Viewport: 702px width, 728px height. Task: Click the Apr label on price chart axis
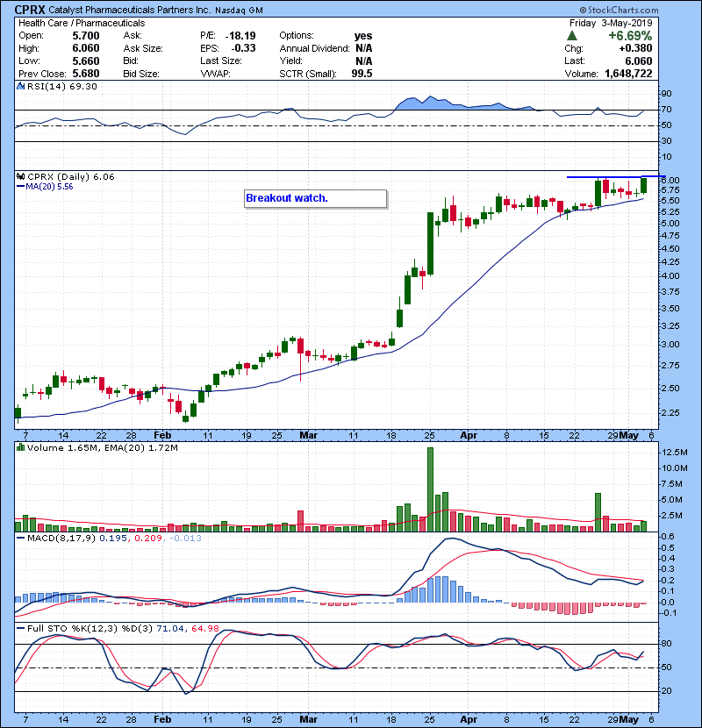tap(469, 436)
